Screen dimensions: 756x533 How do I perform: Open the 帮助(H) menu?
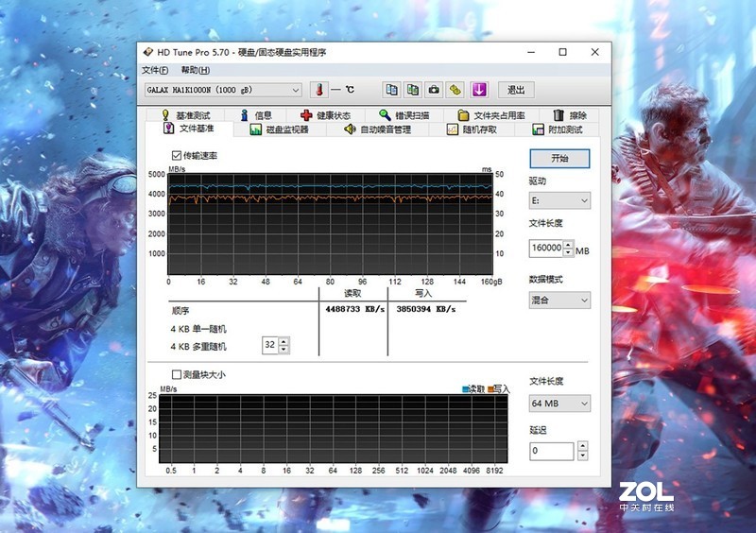coord(196,71)
